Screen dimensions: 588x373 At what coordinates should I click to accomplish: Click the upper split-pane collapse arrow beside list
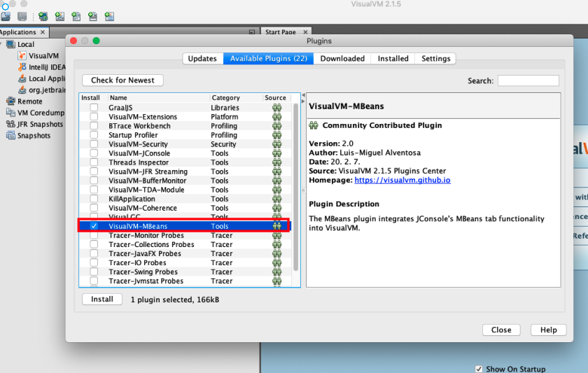[x=303, y=95]
